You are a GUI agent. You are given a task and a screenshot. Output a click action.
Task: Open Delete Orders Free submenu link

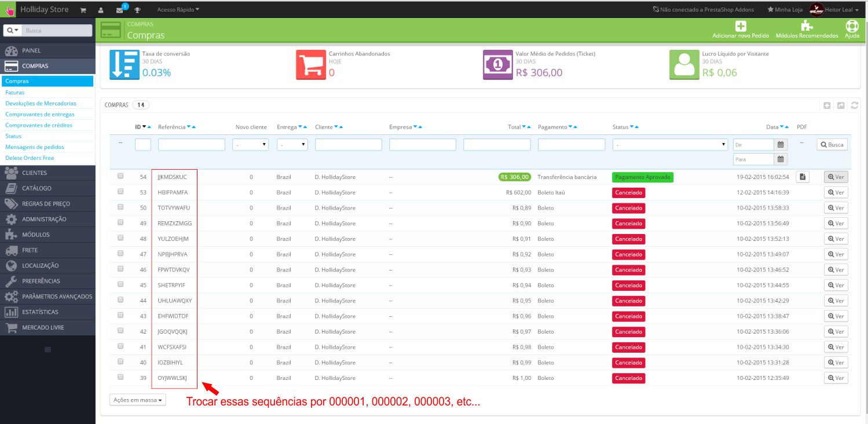[30, 158]
